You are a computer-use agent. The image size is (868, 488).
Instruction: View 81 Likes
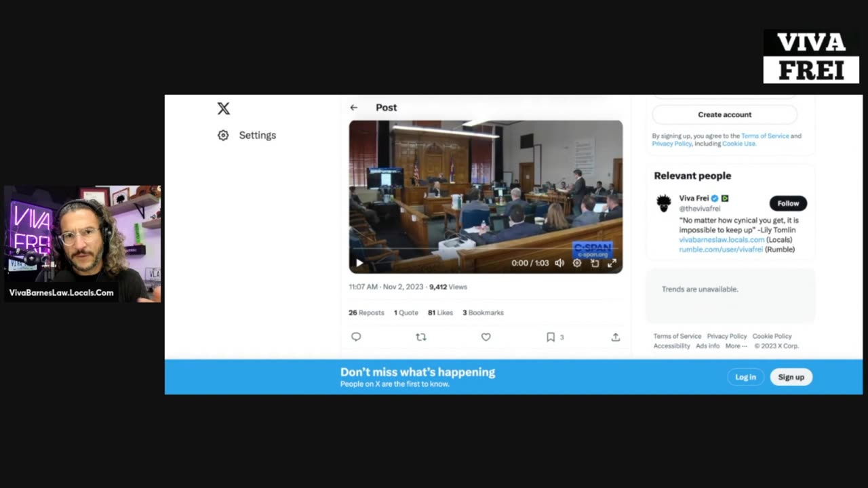click(440, 312)
